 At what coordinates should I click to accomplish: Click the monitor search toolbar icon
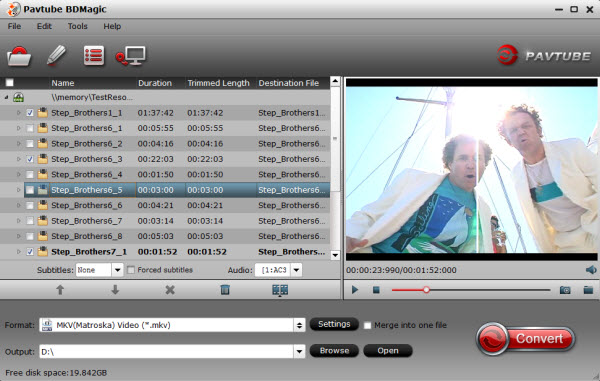pos(130,56)
